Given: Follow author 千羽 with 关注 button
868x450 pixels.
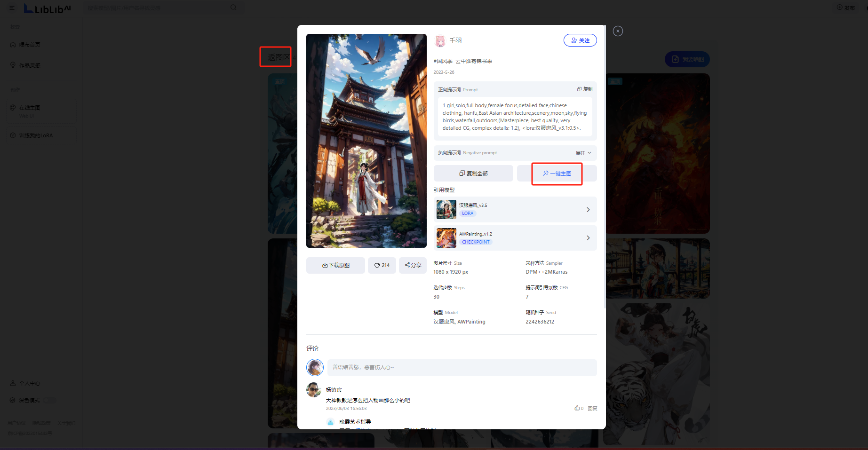Looking at the screenshot, I should tap(580, 40).
